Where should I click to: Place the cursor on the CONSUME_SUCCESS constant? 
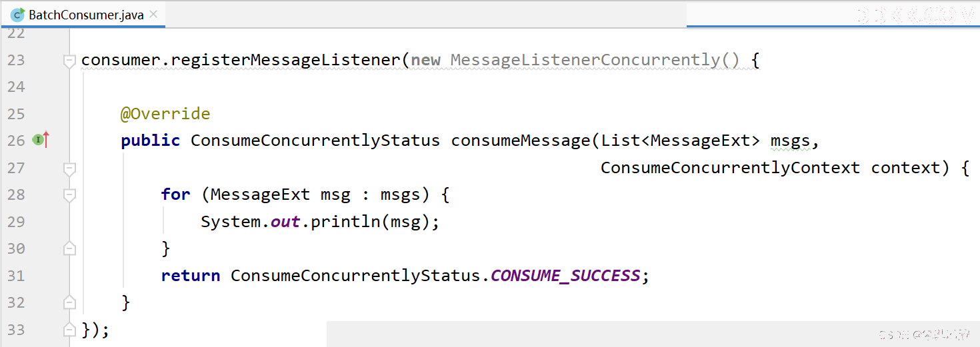(x=565, y=275)
